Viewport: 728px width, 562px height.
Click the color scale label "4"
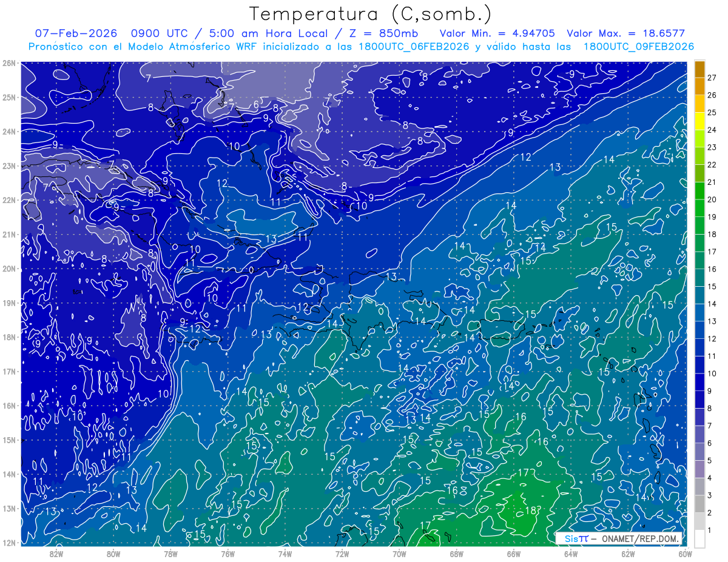pos(710,478)
